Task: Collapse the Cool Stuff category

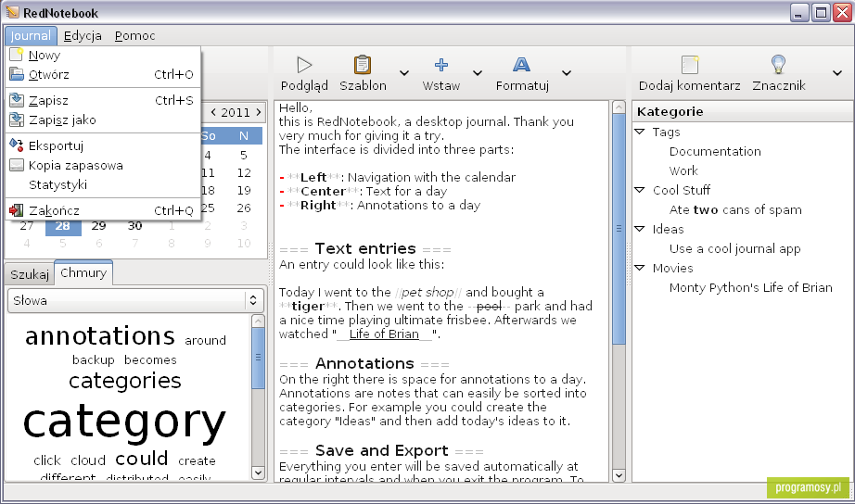Action: pyautogui.click(x=640, y=190)
